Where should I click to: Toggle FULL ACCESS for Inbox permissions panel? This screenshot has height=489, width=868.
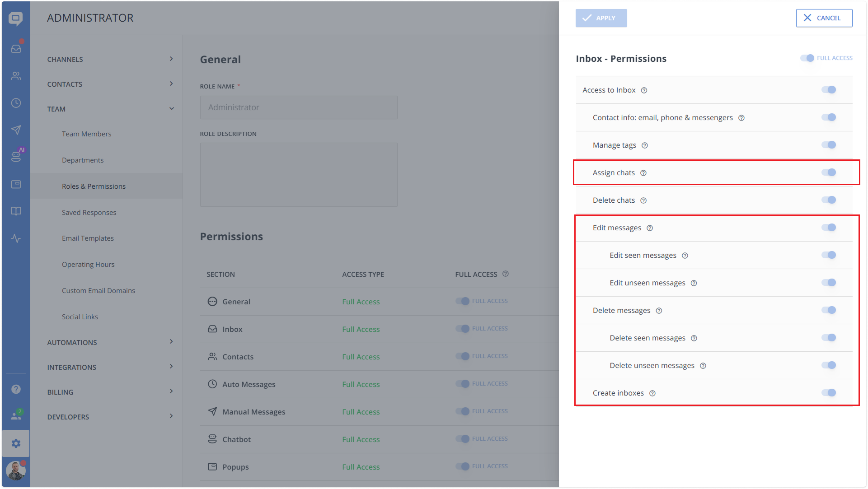pos(807,58)
